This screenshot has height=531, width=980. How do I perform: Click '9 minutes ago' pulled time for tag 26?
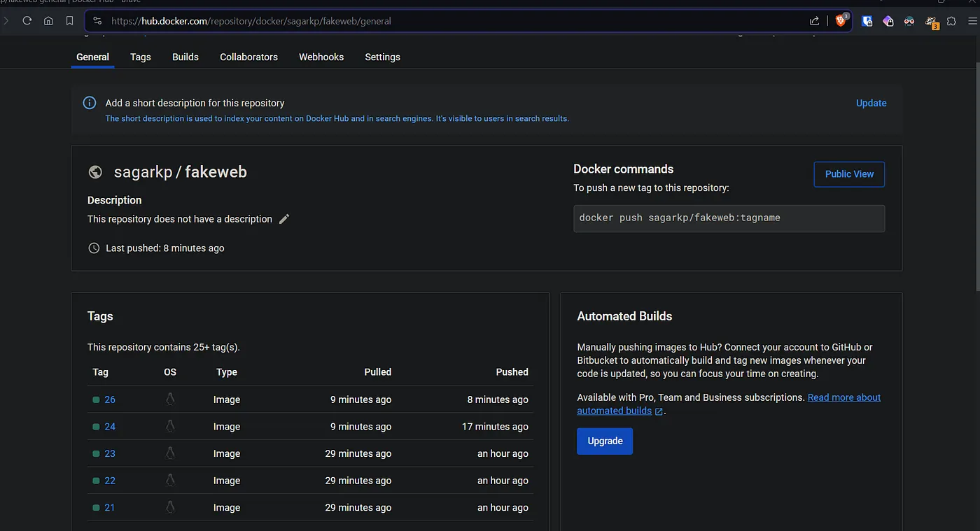[x=360, y=399]
